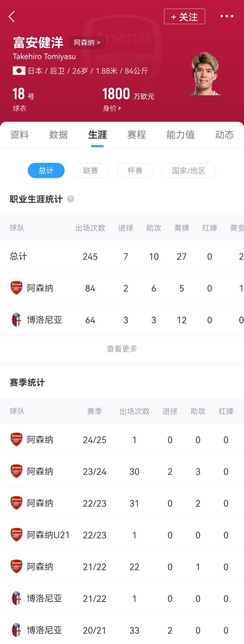Click the help question mark beside 职业生涯统计
This screenshot has height=644, width=244.
(71, 199)
